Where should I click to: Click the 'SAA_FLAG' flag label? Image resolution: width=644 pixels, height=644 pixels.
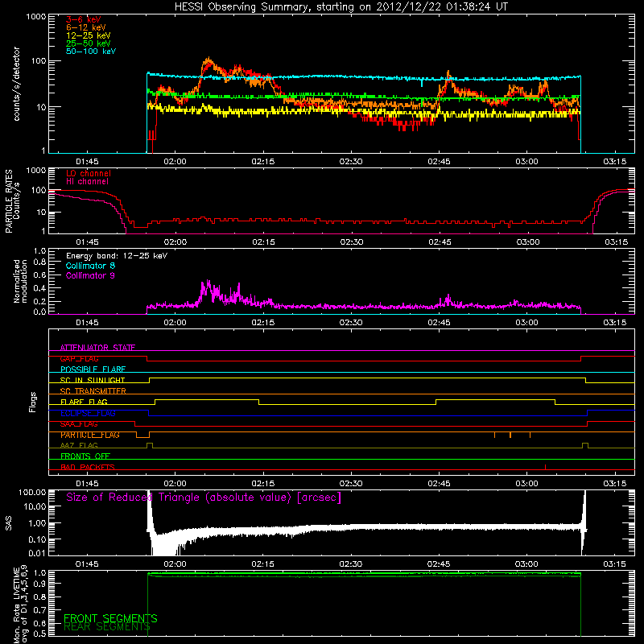click(79, 423)
